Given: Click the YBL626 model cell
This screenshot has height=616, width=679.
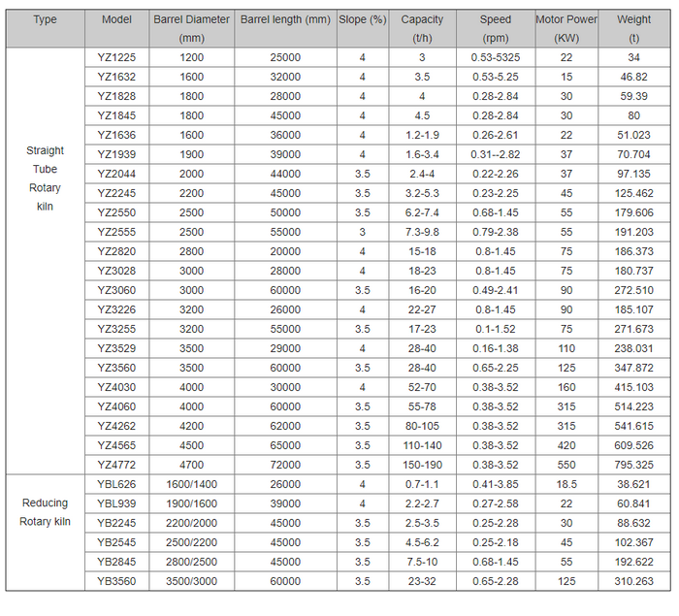Looking at the screenshot, I should tap(116, 483).
